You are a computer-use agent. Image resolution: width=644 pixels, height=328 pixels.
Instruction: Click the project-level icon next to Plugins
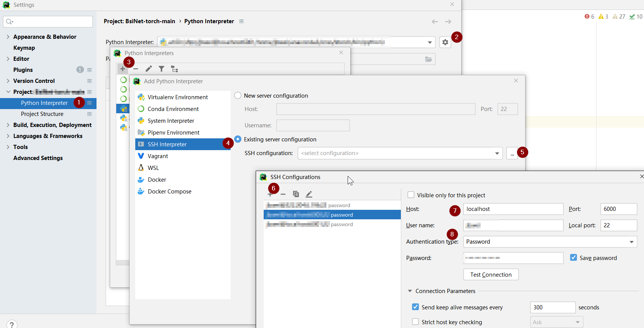click(x=90, y=70)
